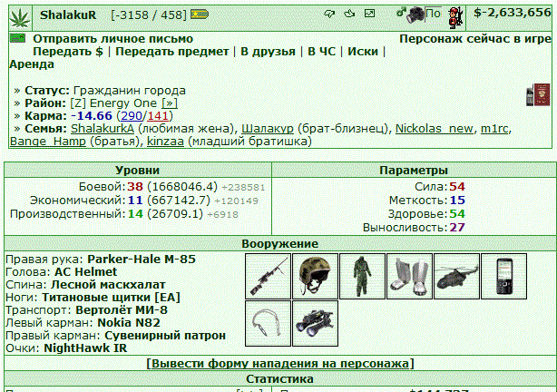Click the mobile phone icon near the passport

tap(530, 95)
